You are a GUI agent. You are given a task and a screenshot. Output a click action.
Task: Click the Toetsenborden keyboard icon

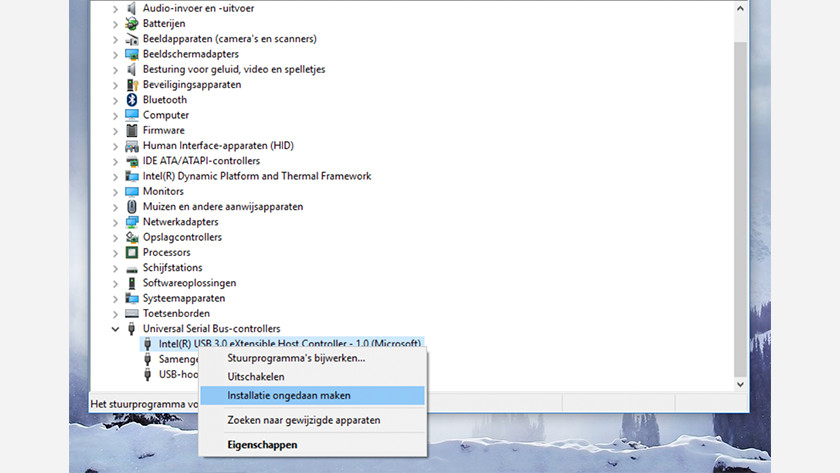[x=132, y=313]
